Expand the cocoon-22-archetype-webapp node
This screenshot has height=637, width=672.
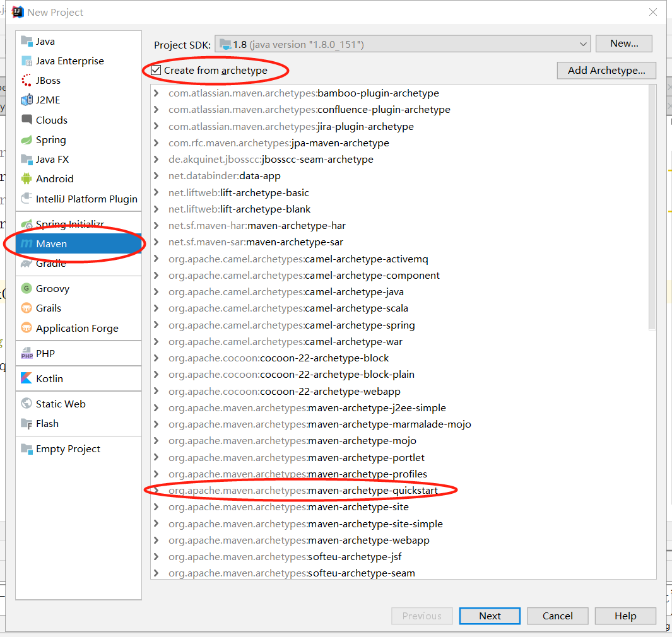click(156, 391)
